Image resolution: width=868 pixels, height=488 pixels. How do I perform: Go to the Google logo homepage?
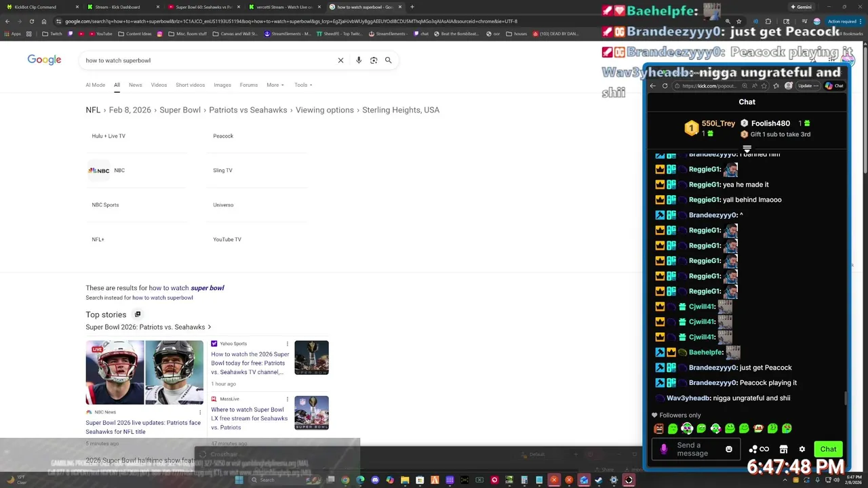pos(44,60)
